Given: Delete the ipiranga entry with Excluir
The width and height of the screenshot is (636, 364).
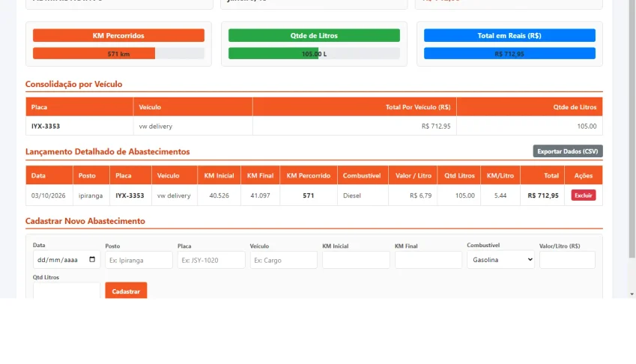Looking at the screenshot, I should 584,195.
